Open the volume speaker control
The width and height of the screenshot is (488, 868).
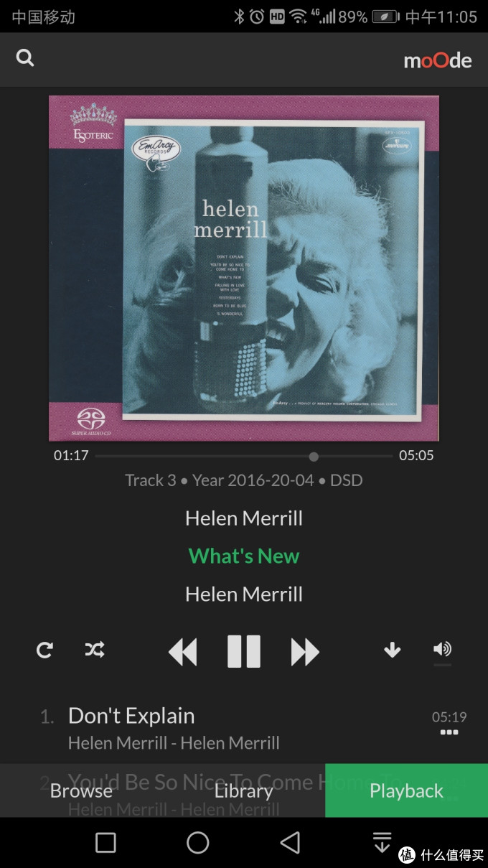(442, 650)
